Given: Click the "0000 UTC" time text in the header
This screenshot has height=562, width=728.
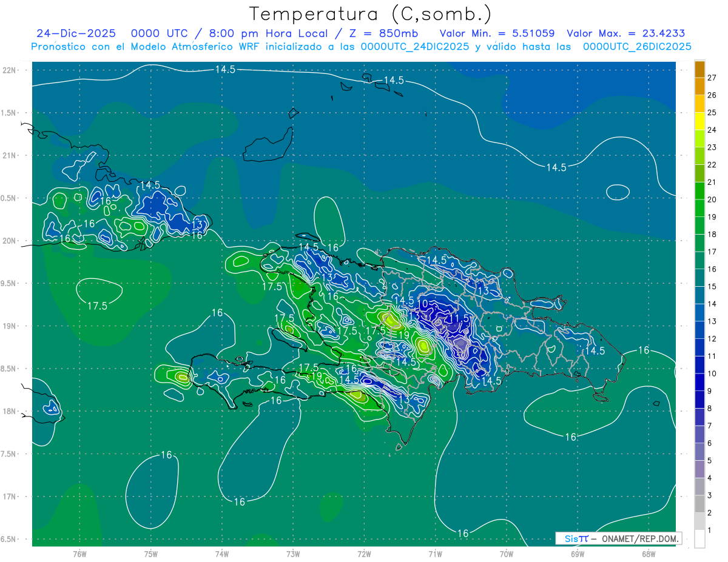Looking at the screenshot, I should (x=159, y=34).
